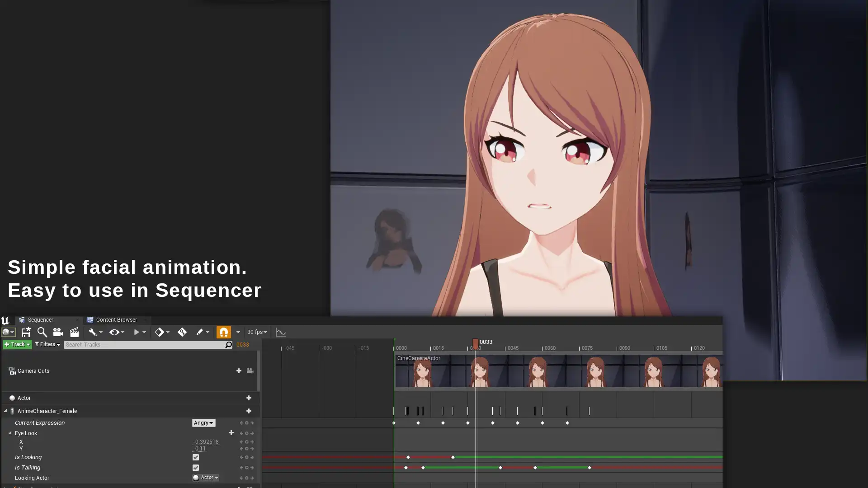Click the Search Tracks input field
The height and width of the screenshot is (488, 868).
[x=144, y=345]
